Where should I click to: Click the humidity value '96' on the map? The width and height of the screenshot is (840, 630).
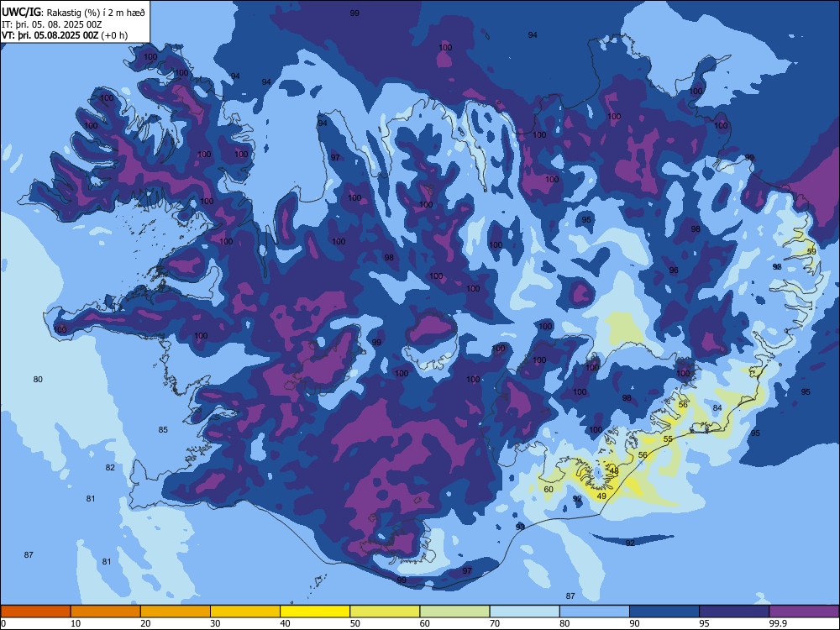point(674,270)
